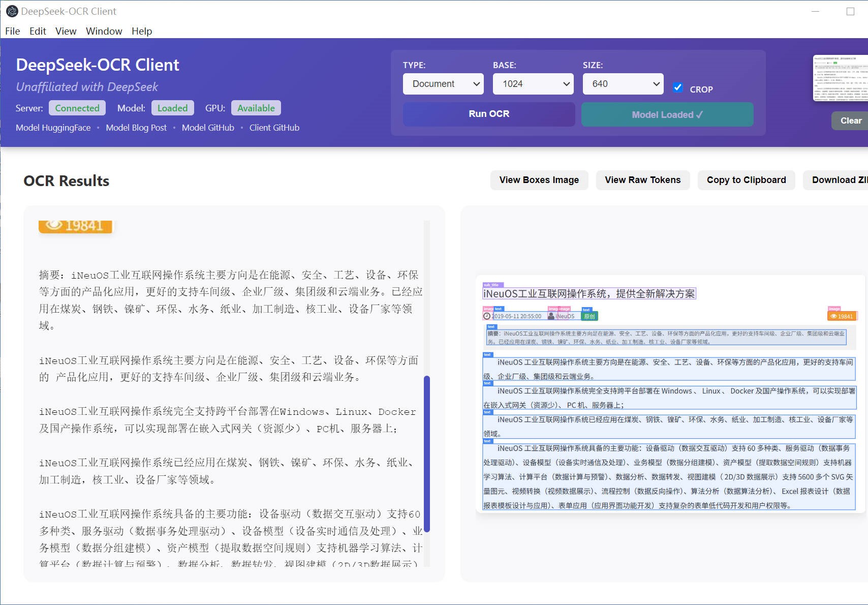Click View Raw Tokens button
The image size is (868, 605).
pos(642,180)
